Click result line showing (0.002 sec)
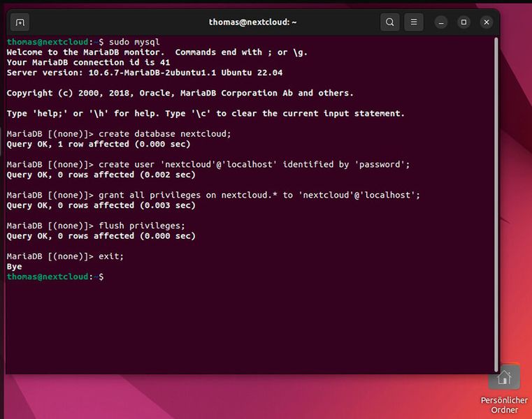This screenshot has height=419, width=532. coord(101,175)
